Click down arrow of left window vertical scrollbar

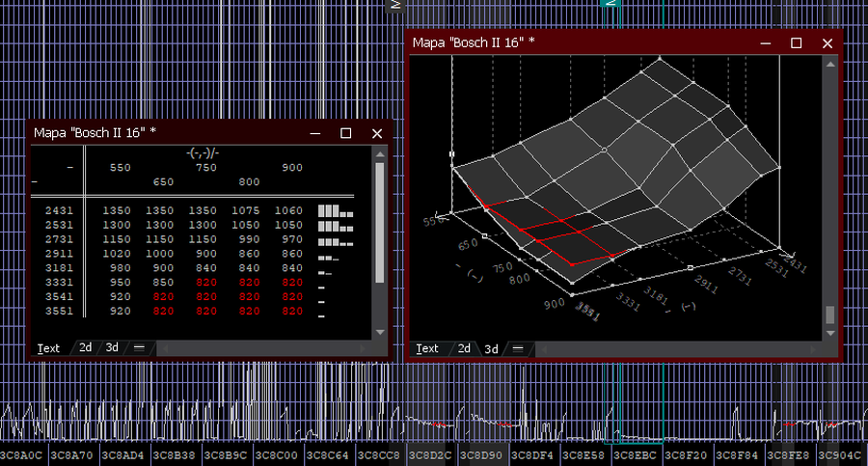coord(380,333)
